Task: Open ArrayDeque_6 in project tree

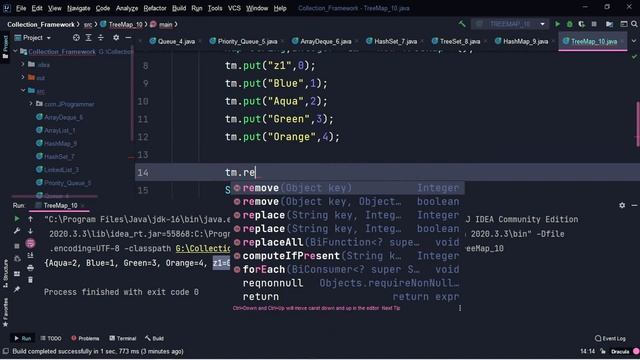Action: click(63, 117)
